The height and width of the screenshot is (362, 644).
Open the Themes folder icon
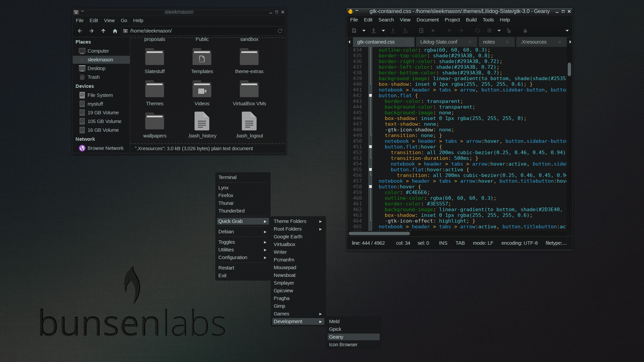tap(155, 89)
